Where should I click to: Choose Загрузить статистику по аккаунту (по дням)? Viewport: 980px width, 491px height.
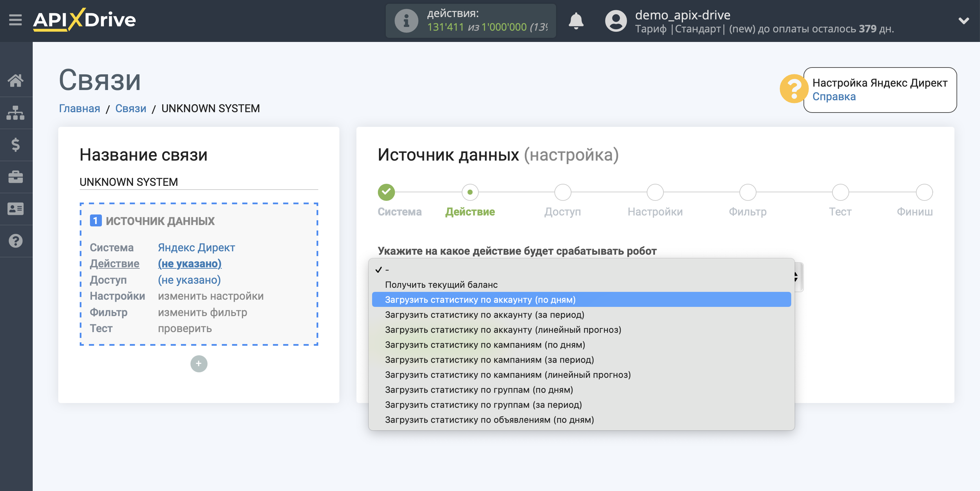pyautogui.click(x=581, y=300)
